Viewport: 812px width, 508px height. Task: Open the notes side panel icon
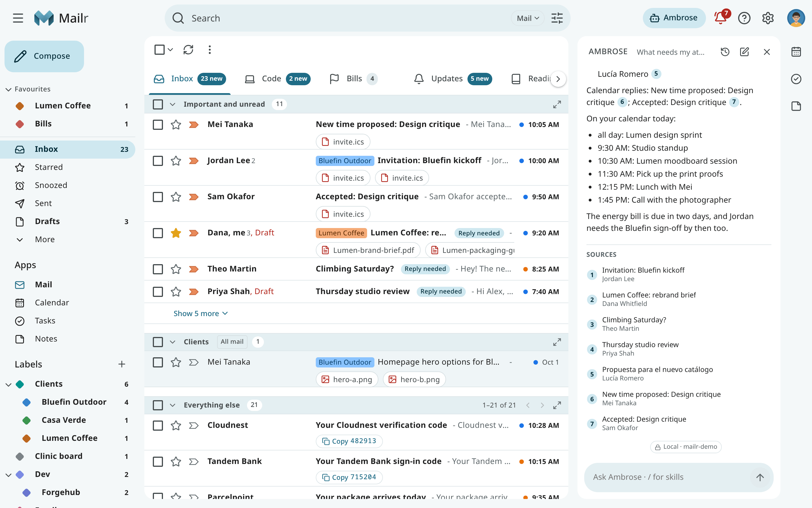point(796,106)
